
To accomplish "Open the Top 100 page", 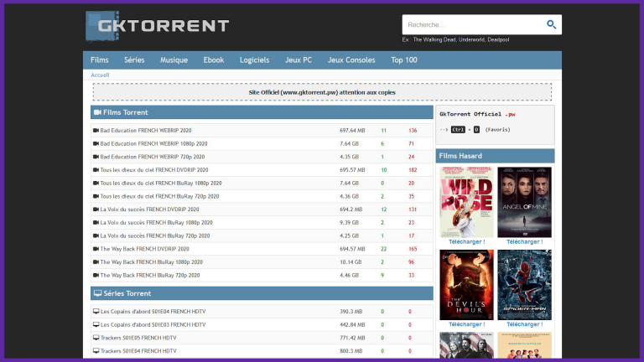I will [x=403, y=60].
